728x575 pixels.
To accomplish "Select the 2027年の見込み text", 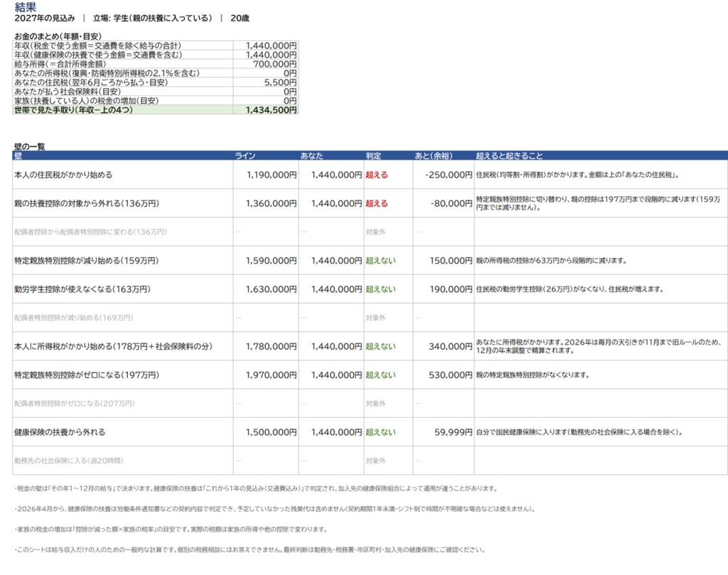I will 45,18.
